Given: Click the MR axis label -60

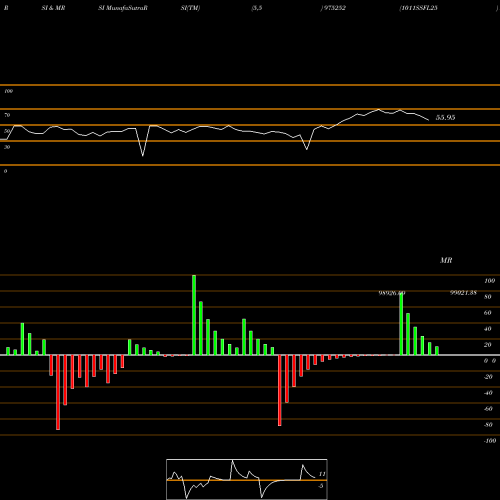Looking at the screenshot, I should coord(488,409).
